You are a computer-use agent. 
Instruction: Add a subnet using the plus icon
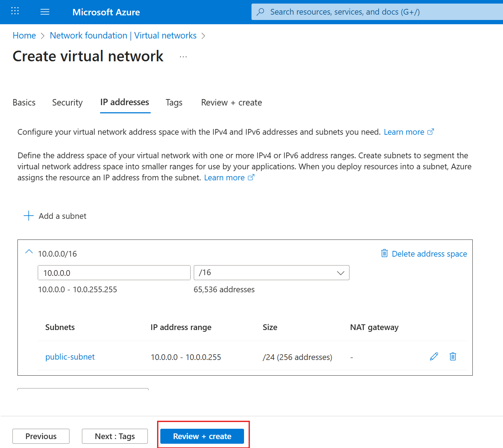28,216
